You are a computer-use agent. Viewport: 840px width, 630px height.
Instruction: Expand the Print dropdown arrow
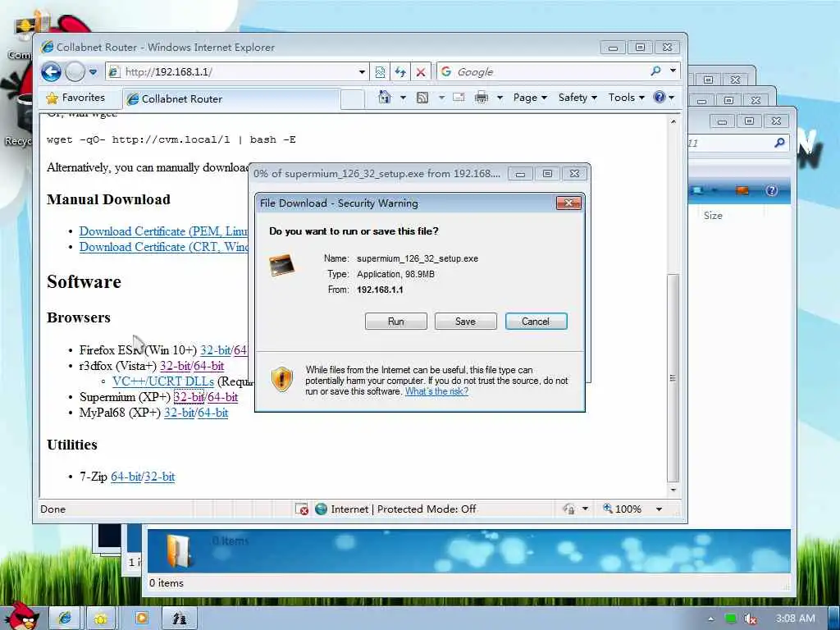[500, 98]
